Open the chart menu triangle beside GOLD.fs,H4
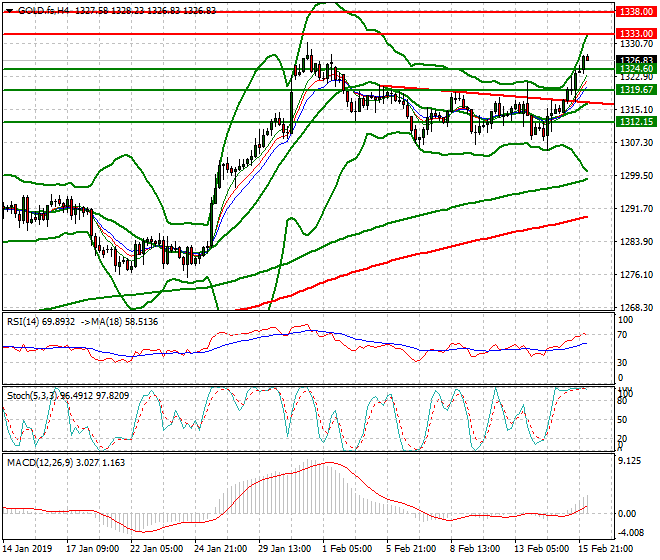Image resolution: width=660 pixels, height=560 pixels. pos(10,11)
